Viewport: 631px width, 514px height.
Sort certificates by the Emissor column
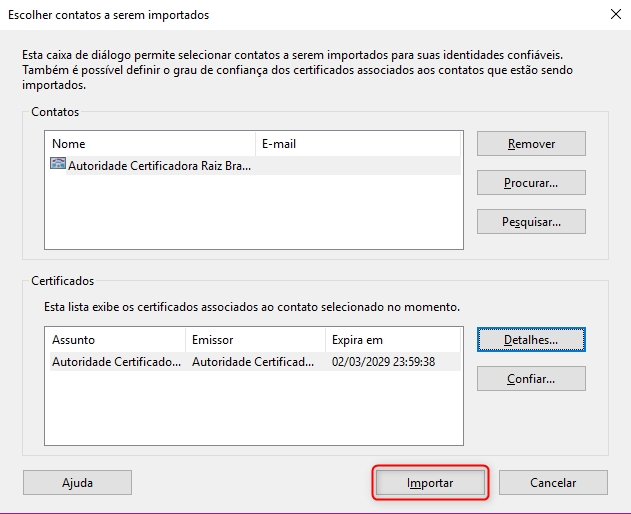[255, 340]
